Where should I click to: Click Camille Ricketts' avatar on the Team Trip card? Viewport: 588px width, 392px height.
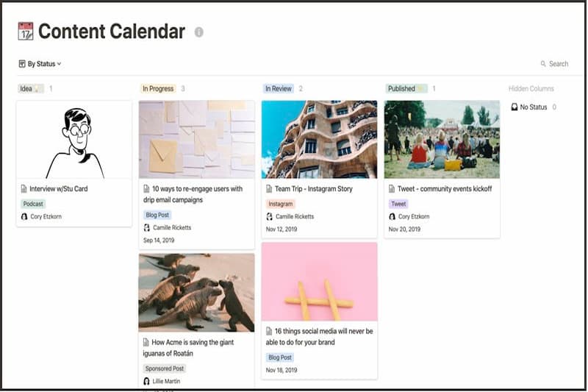pyautogui.click(x=269, y=217)
